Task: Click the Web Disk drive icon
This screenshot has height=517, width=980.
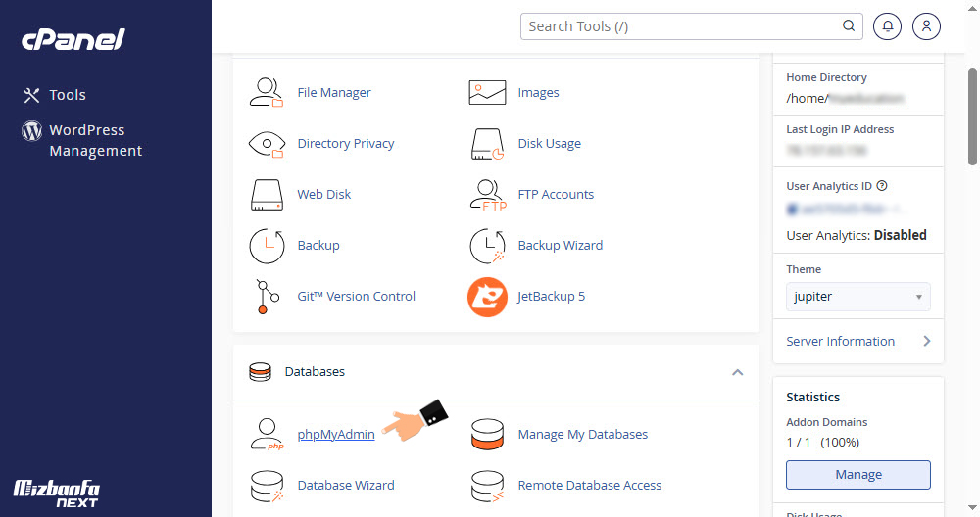Action: click(266, 194)
